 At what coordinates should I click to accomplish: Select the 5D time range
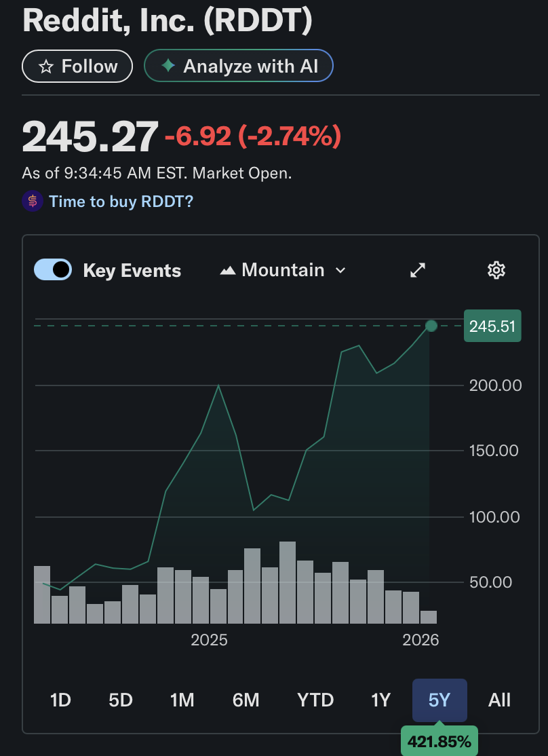pos(121,700)
